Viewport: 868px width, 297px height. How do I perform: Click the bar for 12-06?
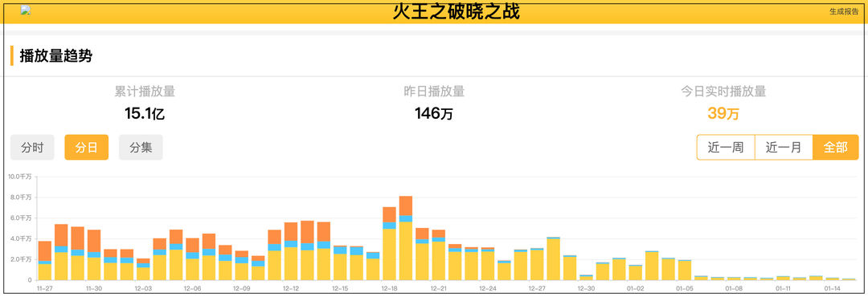pos(193,259)
